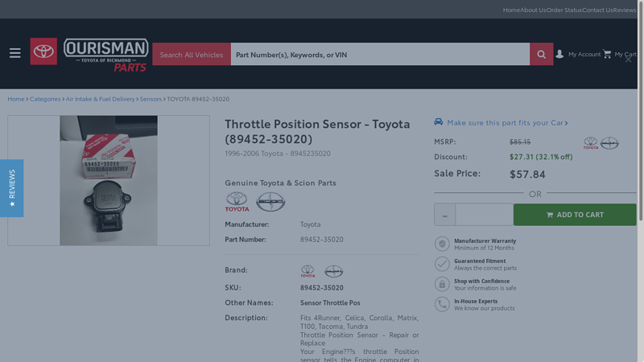Screen dimensions: 644x362
Task: Click the In-House Experts phone icon
Action: (x=442, y=304)
